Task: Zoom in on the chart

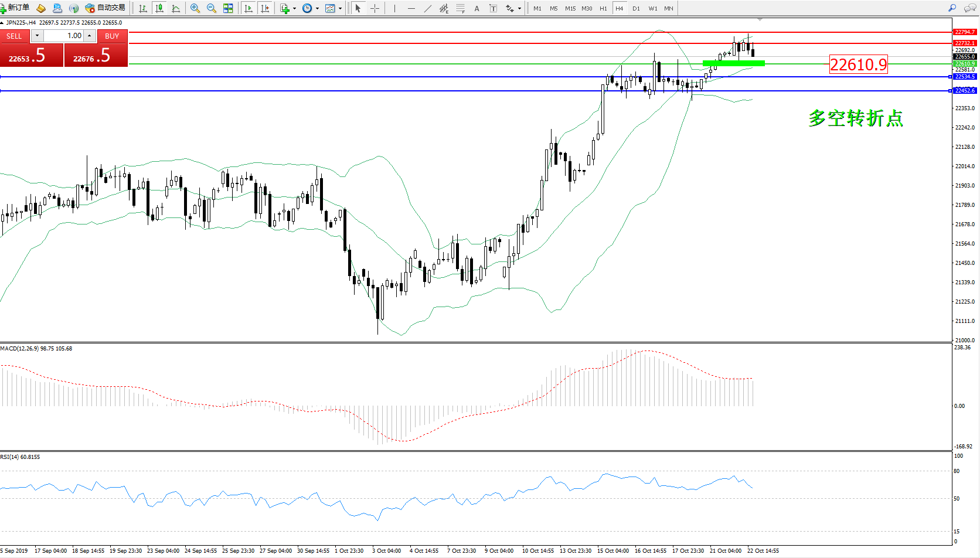Action: pos(195,8)
